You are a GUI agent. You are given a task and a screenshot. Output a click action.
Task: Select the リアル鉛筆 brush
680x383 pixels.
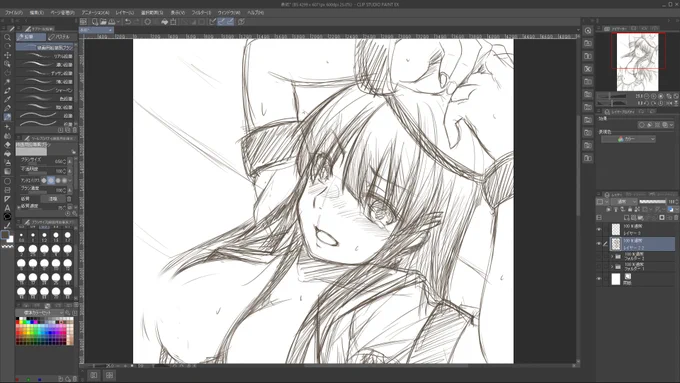(45, 56)
